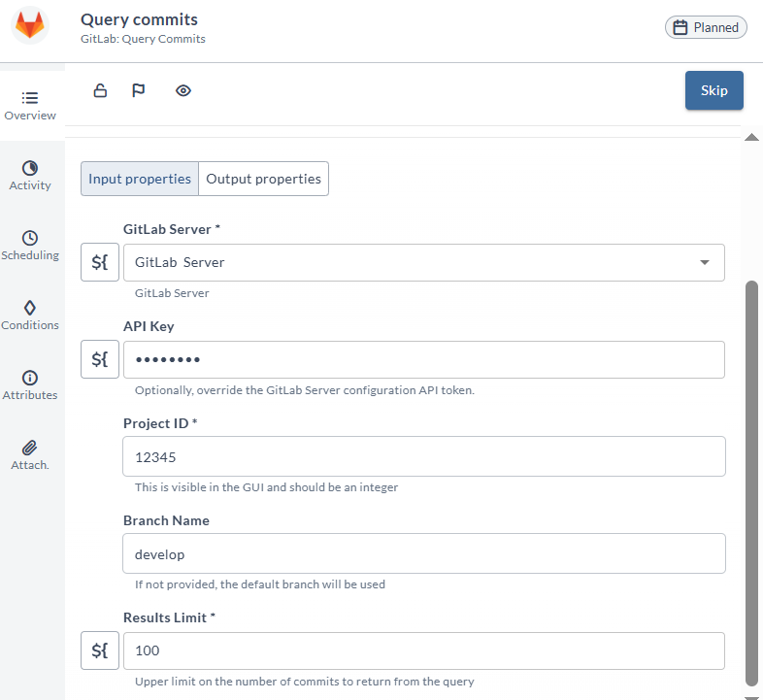Click 'Upper limit on the number of commits' hint

pyautogui.click(x=305, y=682)
